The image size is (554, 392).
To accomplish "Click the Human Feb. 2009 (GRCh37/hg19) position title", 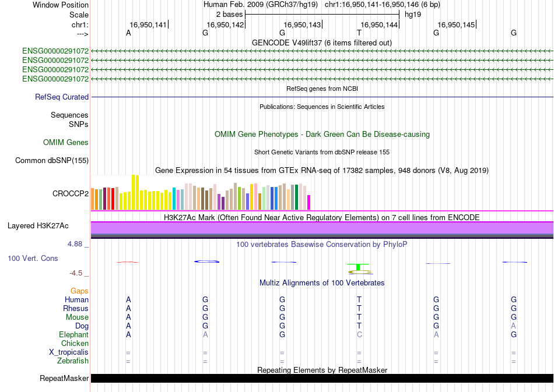I will pos(261,5).
